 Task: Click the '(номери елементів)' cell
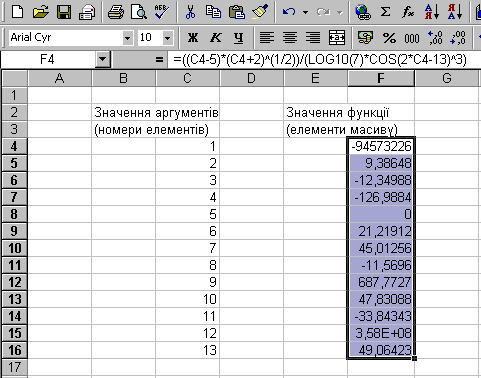151,130
